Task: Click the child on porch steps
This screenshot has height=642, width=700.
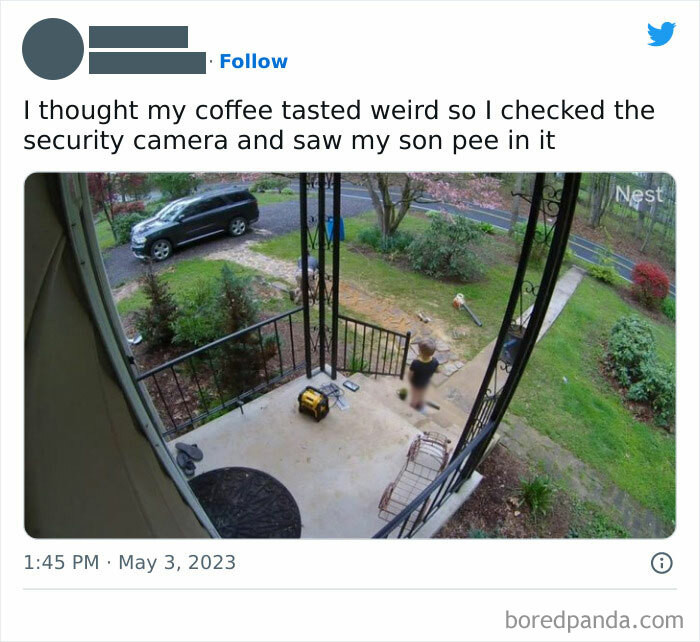Action: pos(423,375)
